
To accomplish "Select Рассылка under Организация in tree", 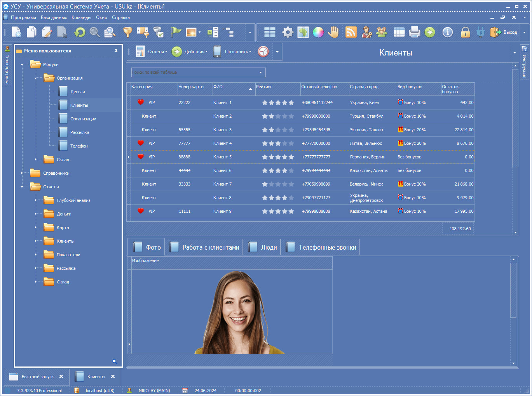I will click(x=79, y=132).
